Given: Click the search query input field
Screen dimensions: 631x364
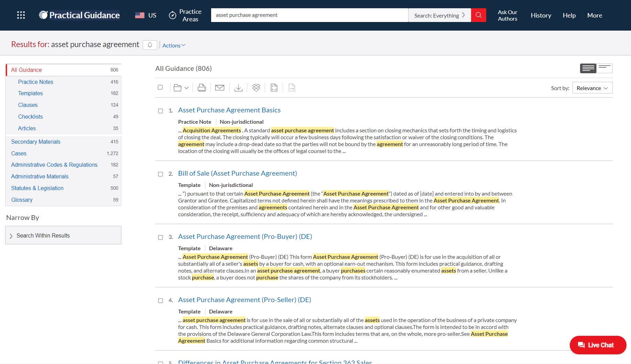Looking at the screenshot, I should (x=309, y=15).
